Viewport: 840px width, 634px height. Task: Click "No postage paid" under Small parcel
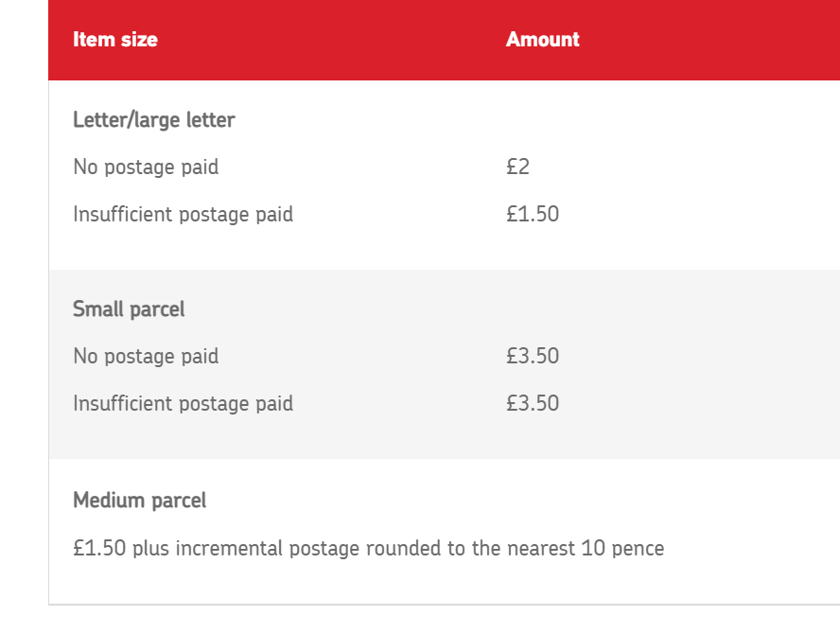(x=146, y=357)
